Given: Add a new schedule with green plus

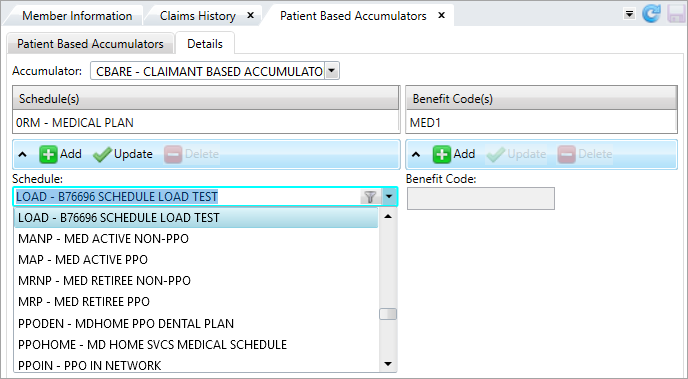Looking at the screenshot, I should click(x=61, y=154).
